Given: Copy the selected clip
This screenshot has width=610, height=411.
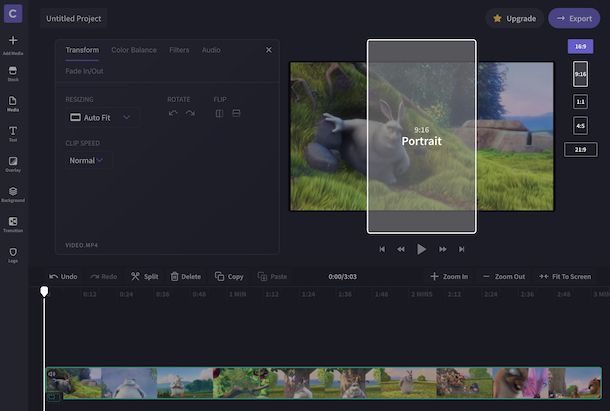Looking at the screenshot, I should click(x=229, y=276).
